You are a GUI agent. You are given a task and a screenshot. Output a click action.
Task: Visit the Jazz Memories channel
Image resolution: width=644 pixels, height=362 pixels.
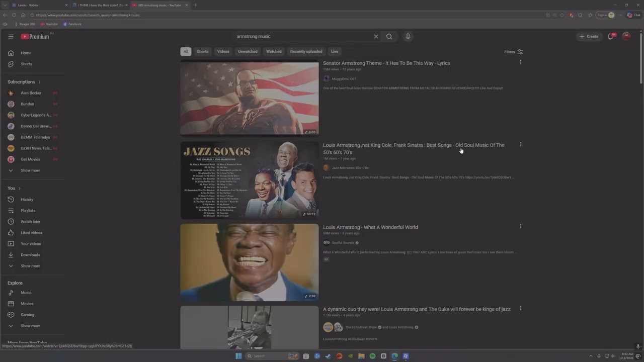point(350,168)
